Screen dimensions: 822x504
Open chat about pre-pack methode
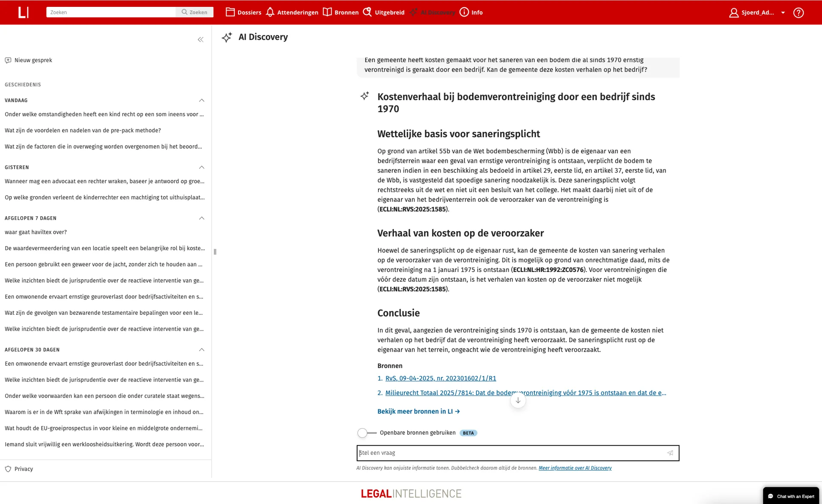pos(83,131)
